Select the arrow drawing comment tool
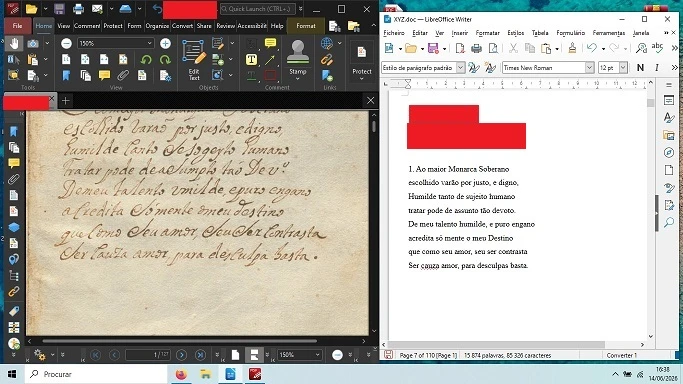Screen dimensions: 683x384 pyautogui.click(x=270, y=60)
